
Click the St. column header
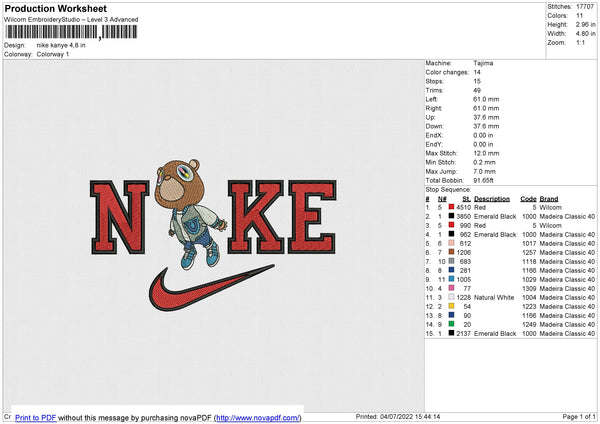point(466,199)
